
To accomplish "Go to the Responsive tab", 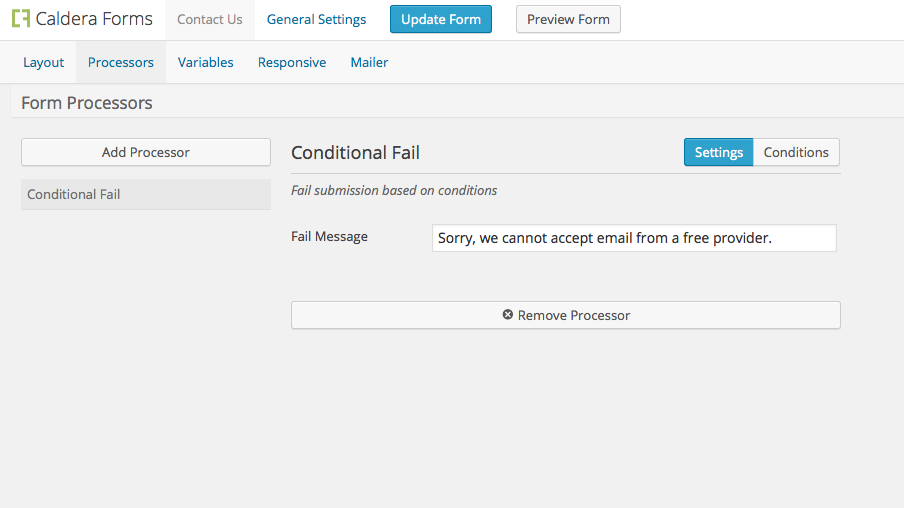I will (292, 62).
